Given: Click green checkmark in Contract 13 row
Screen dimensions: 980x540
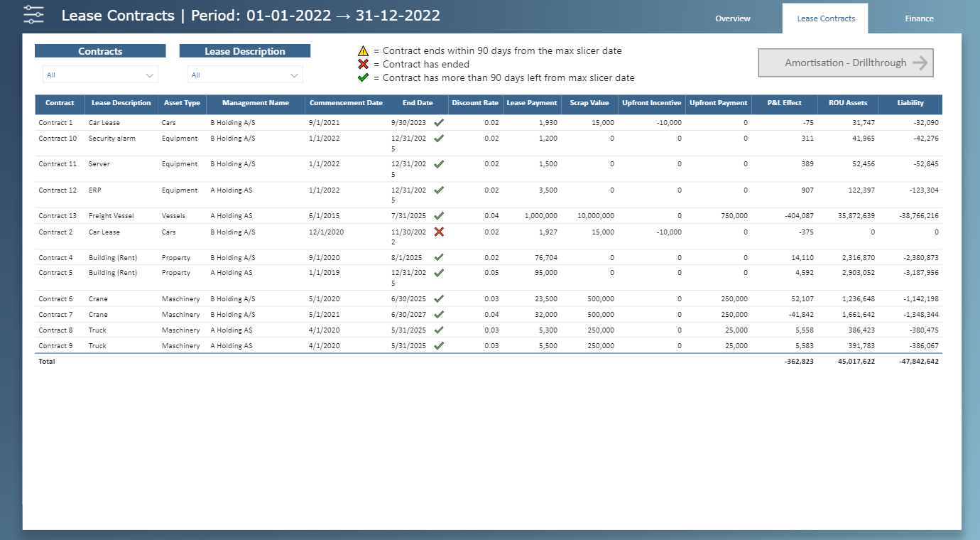Looking at the screenshot, I should (439, 215).
